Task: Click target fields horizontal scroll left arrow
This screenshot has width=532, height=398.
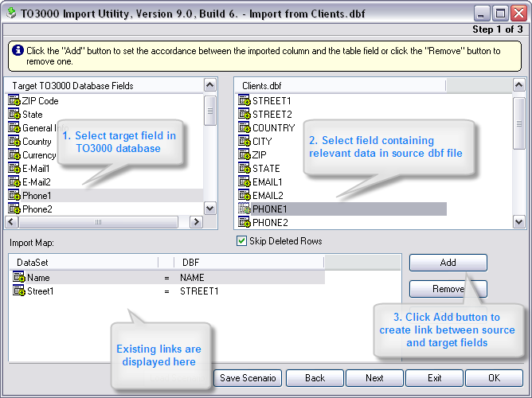Action: (x=11, y=222)
